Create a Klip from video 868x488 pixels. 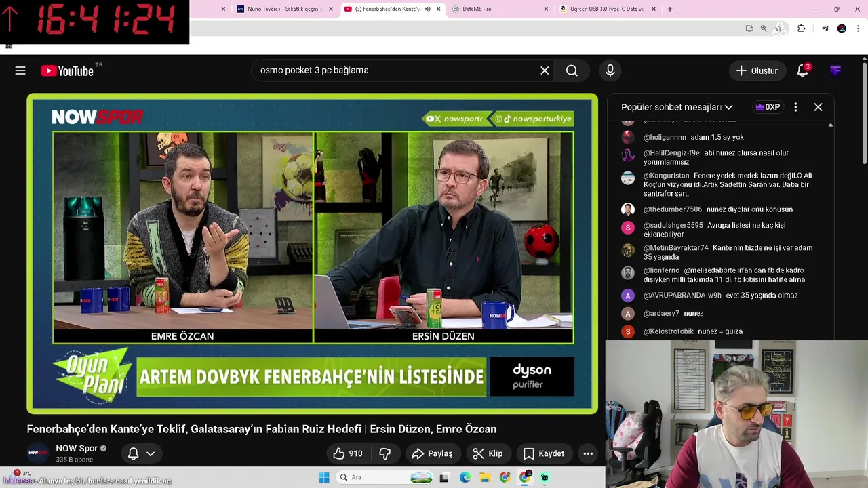point(488,453)
